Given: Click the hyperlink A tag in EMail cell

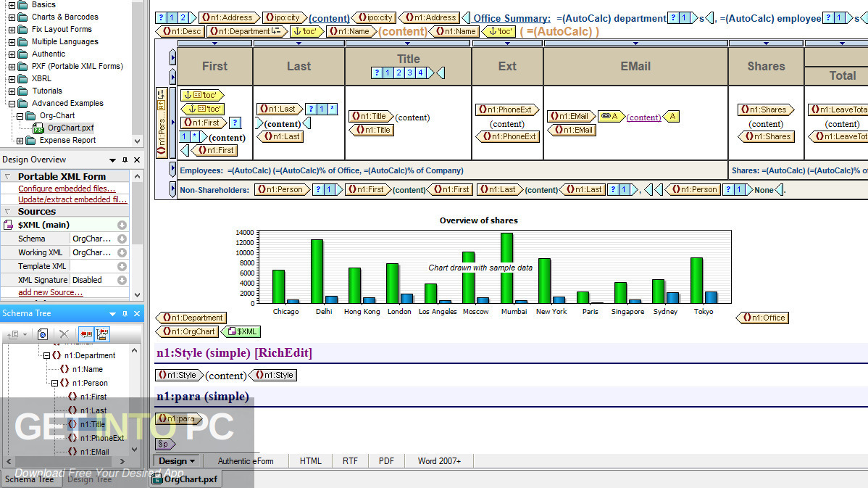Looking at the screenshot, I should coord(611,116).
